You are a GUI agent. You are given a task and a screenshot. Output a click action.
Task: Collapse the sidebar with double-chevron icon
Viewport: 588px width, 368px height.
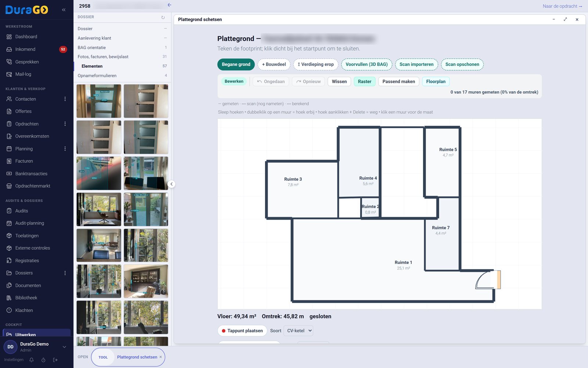click(64, 10)
